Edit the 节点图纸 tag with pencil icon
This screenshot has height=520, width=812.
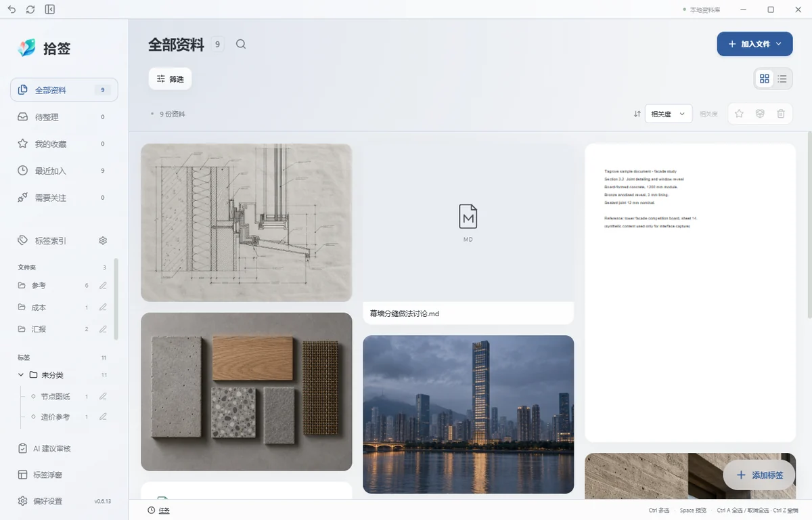[103, 397]
